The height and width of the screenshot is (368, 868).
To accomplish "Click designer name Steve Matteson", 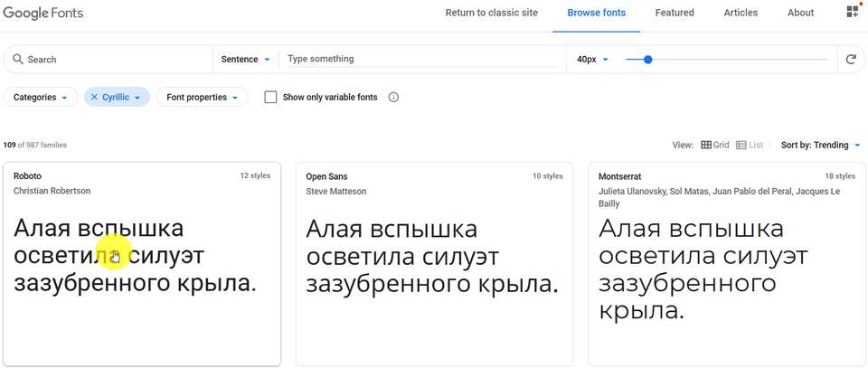I will click(x=336, y=191).
